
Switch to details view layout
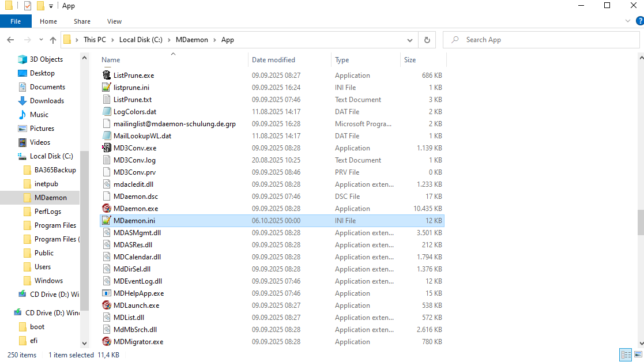pyautogui.click(x=626, y=355)
